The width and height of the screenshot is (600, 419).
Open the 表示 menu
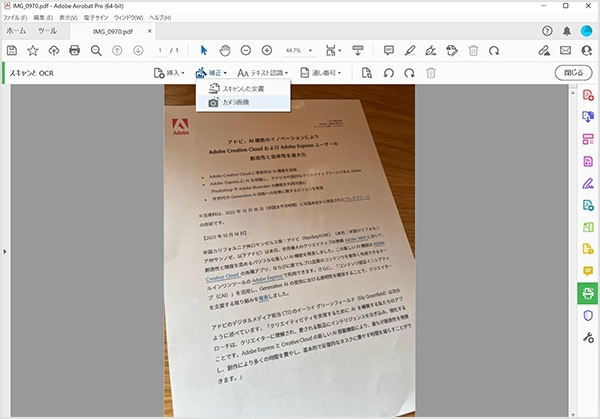click(68, 18)
